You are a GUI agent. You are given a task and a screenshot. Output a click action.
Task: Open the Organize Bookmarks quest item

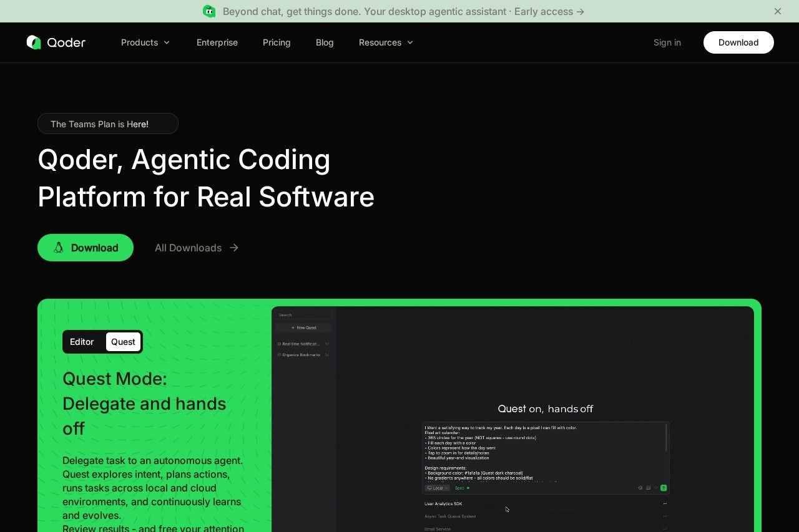pos(304,355)
